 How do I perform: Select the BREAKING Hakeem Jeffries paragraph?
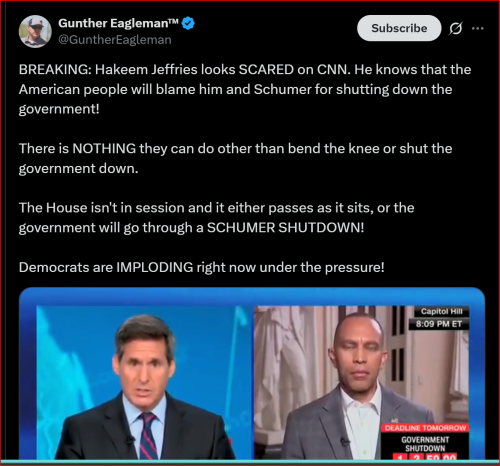pyautogui.click(x=245, y=89)
